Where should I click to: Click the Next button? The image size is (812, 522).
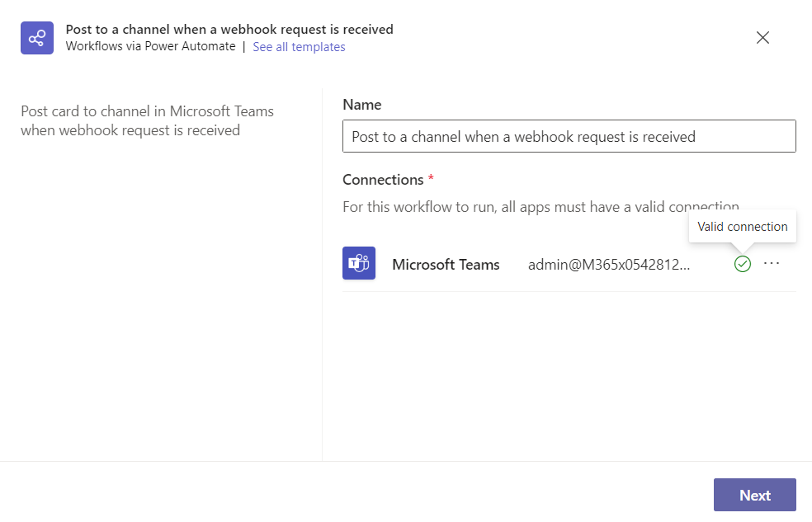(x=754, y=495)
